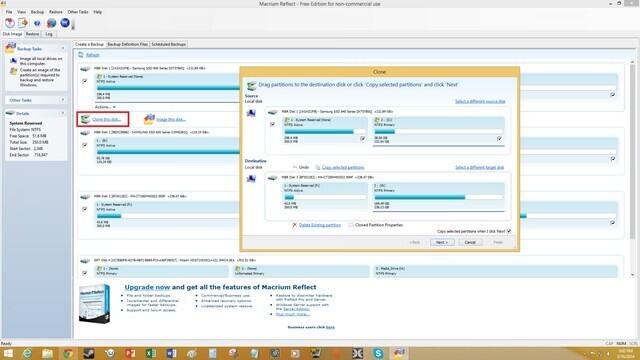Click the rescue media toolbar icon
The image size is (640, 360).
[x=10, y=23]
